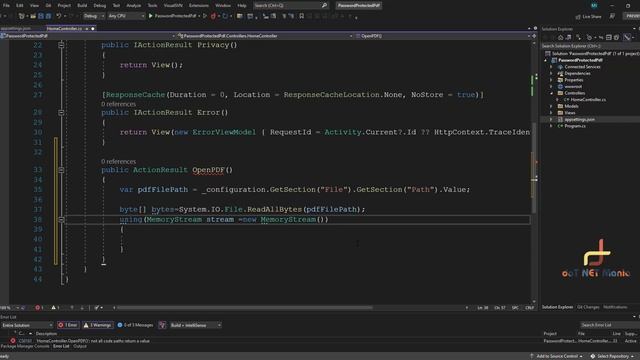Viewport: 640px width, 360px height.
Task: Expand the Models folder node
Action: [x=551, y=106]
